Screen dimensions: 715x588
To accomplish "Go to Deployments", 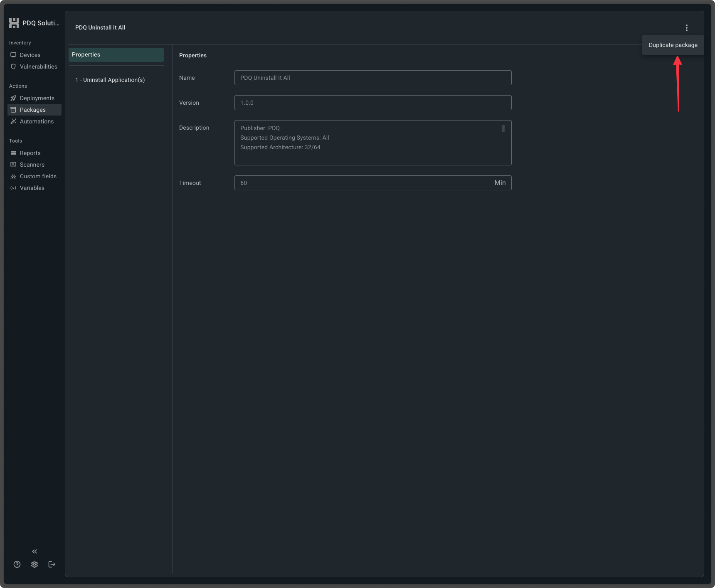I will (x=34, y=98).
